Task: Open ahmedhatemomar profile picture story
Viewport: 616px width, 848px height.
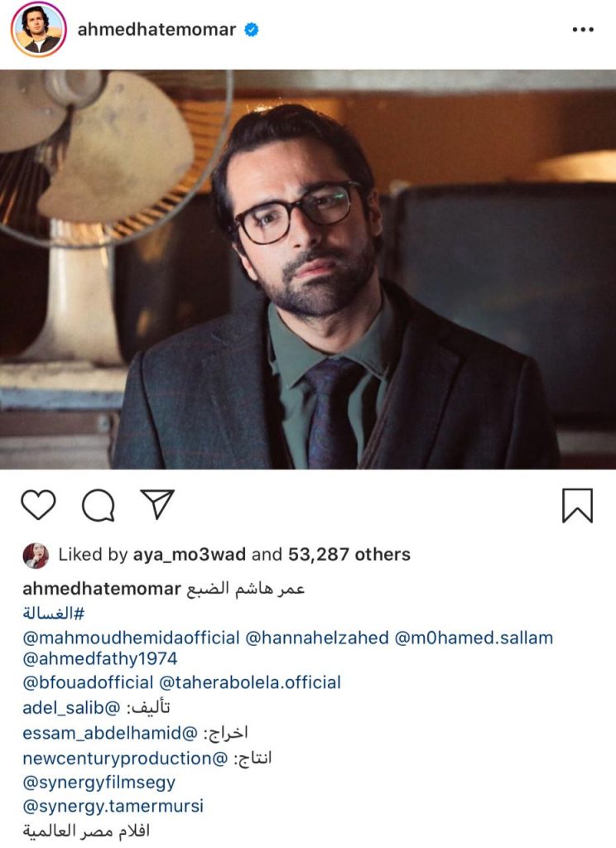Action: [38, 29]
